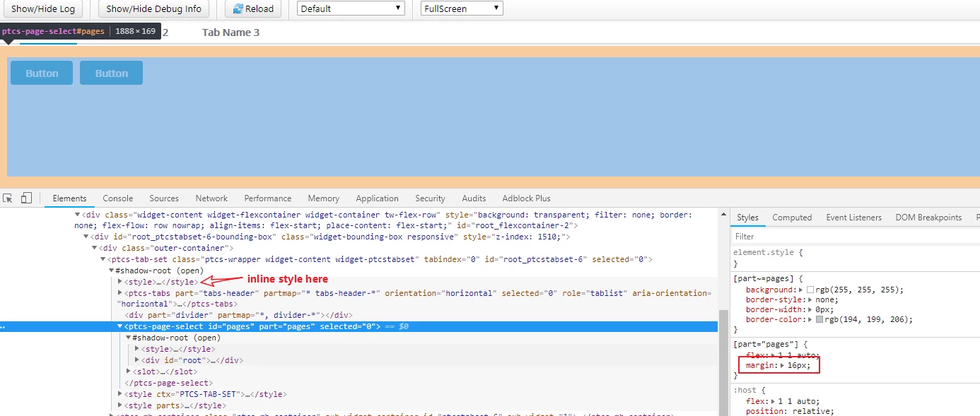980x416 pixels.
Task: Click the first Button in the tab page
Action: click(42, 73)
